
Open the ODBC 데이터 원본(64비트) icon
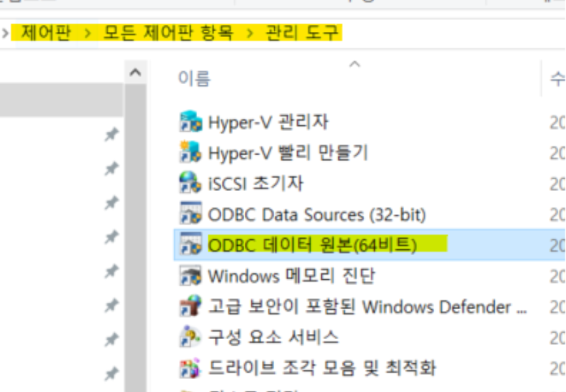(190, 245)
